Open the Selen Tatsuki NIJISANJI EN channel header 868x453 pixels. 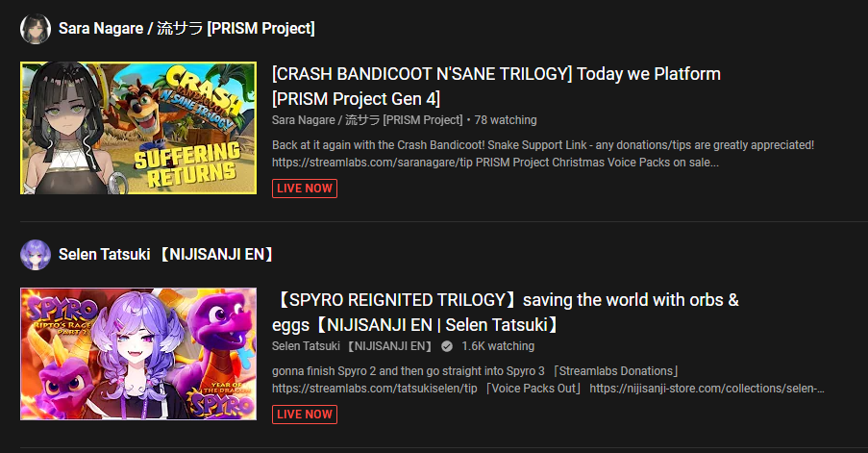coord(166,254)
